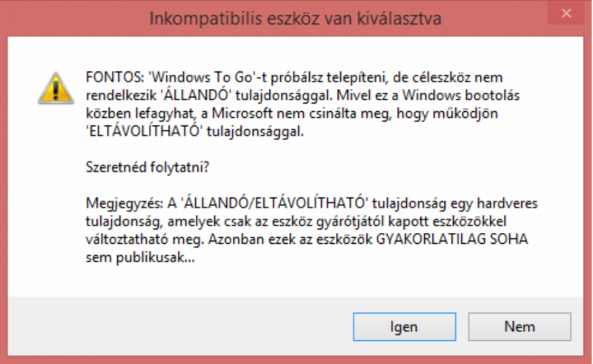Click the 'Windows To Go' quoted text
593x364 pixels.
[x=202, y=77]
